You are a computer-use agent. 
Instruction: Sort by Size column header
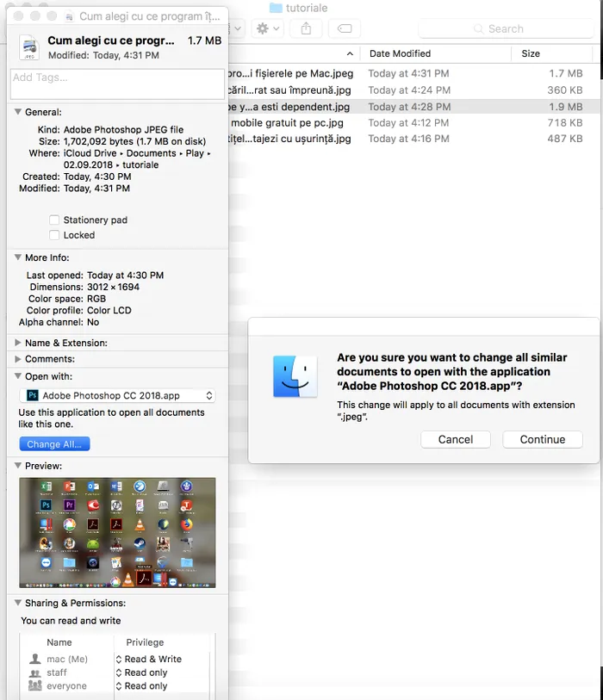[x=531, y=53]
